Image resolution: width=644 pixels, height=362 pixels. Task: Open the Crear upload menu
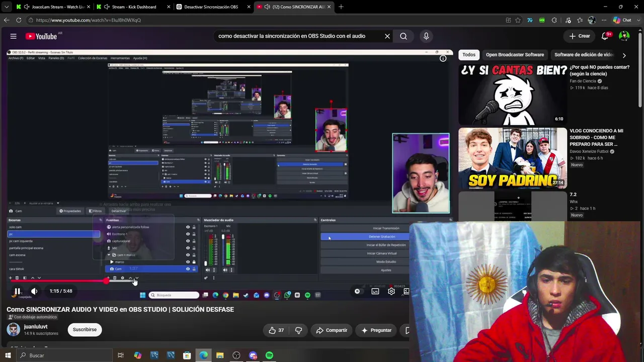(x=580, y=36)
